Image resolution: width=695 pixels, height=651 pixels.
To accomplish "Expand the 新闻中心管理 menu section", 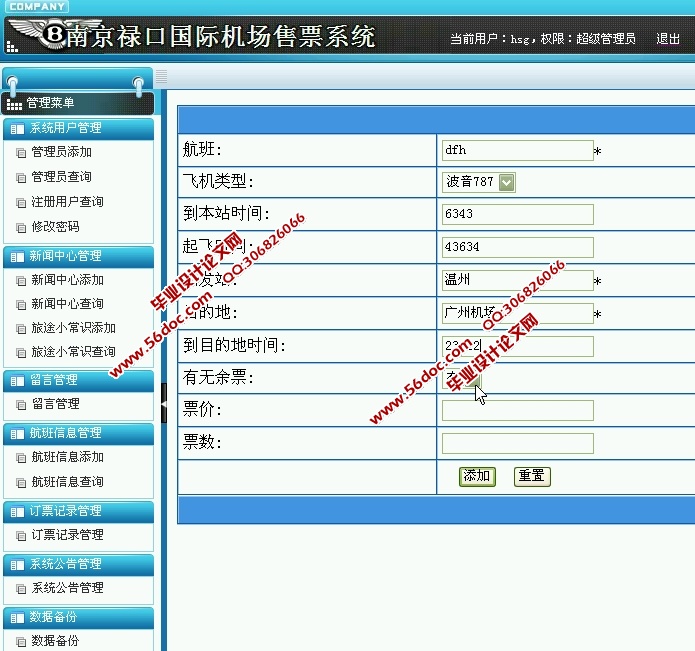I will point(78,257).
